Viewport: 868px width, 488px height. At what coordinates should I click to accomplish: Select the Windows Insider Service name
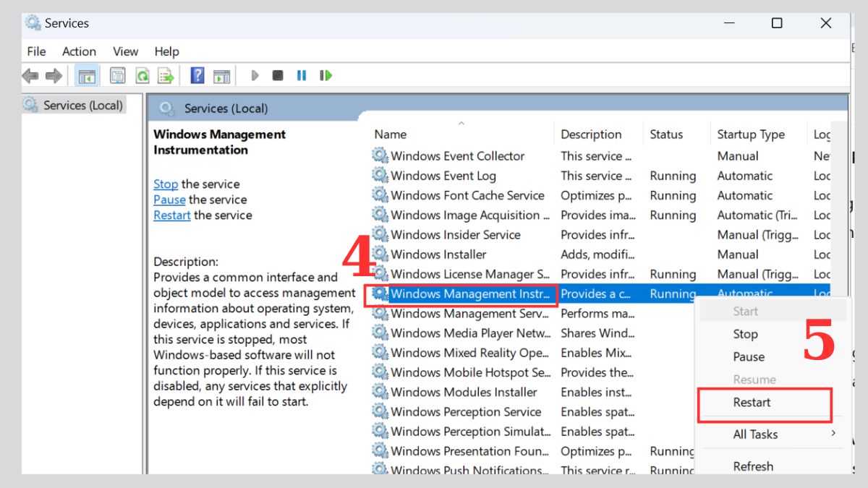[456, 234]
